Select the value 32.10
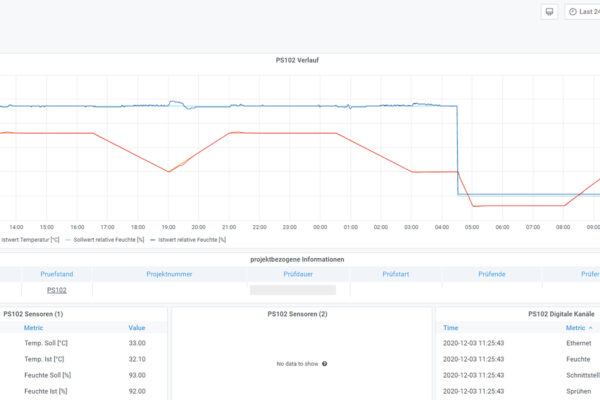 pyautogui.click(x=137, y=359)
